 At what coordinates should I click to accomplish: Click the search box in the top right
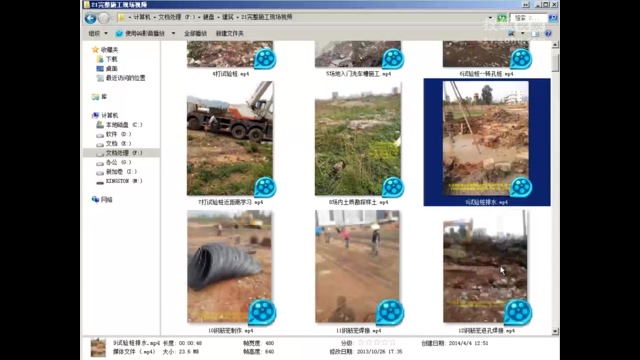coord(528,18)
